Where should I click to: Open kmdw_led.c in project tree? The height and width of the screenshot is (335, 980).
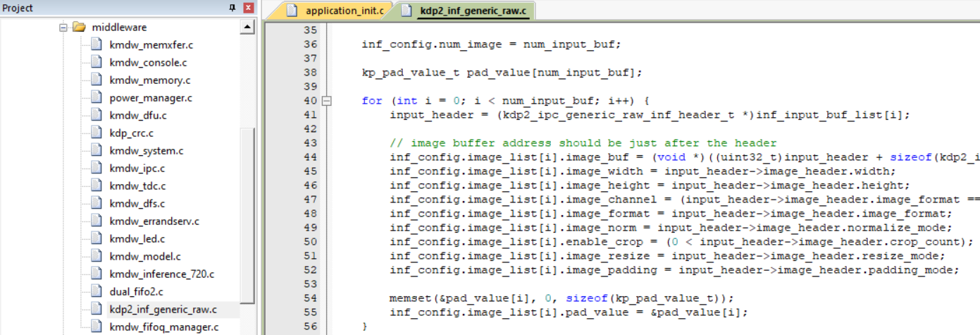[137, 239]
